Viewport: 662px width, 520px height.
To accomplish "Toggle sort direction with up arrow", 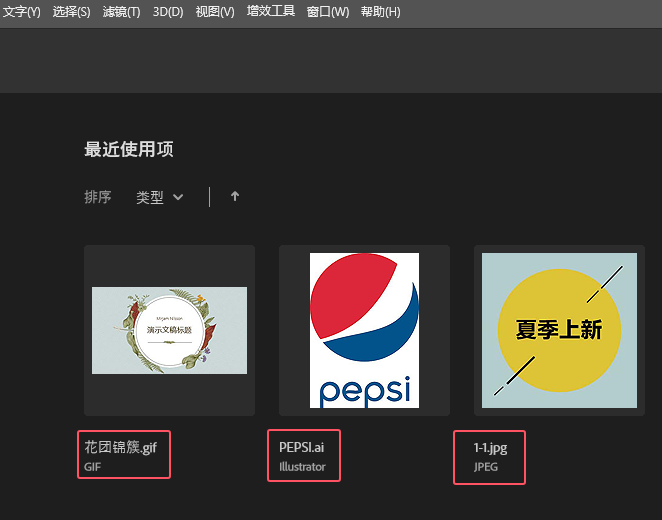I will pos(235,196).
